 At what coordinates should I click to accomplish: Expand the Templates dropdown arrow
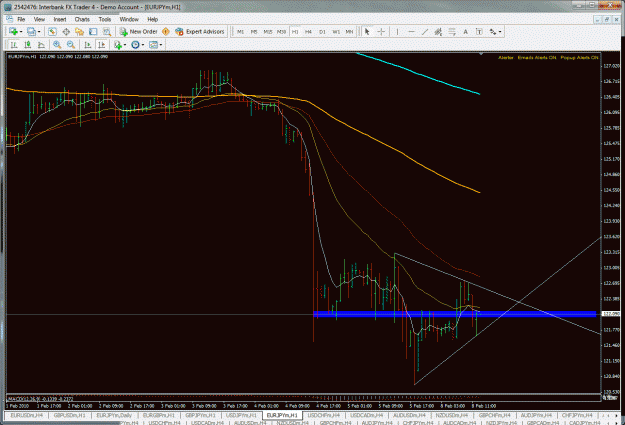161,45
